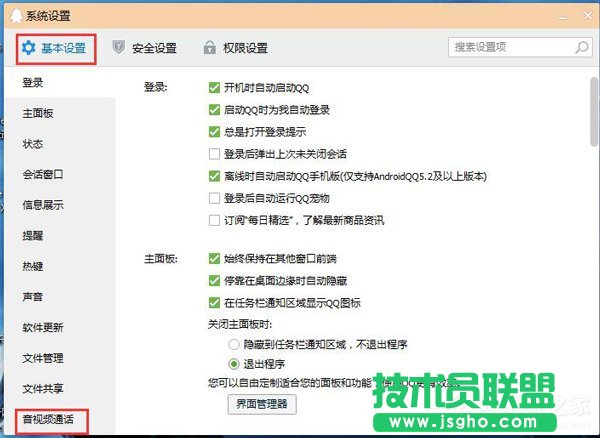Uncheck 启动QQ时为我自动登录
Screen dimensions: 600x438
pyautogui.click(x=214, y=110)
